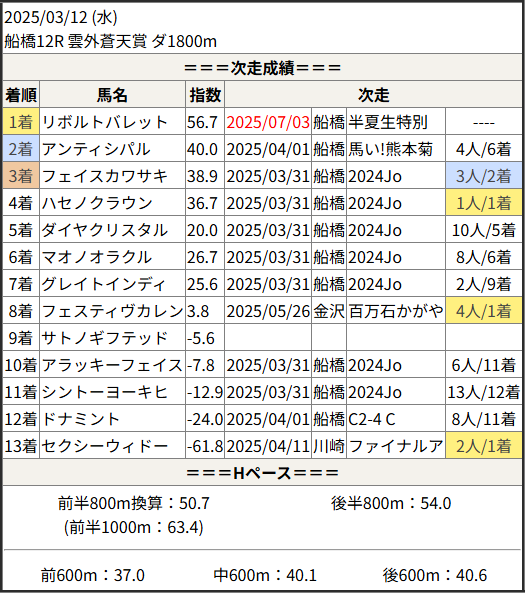Click the red date 2025/07/03
The width and height of the screenshot is (525, 593).
point(268,122)
